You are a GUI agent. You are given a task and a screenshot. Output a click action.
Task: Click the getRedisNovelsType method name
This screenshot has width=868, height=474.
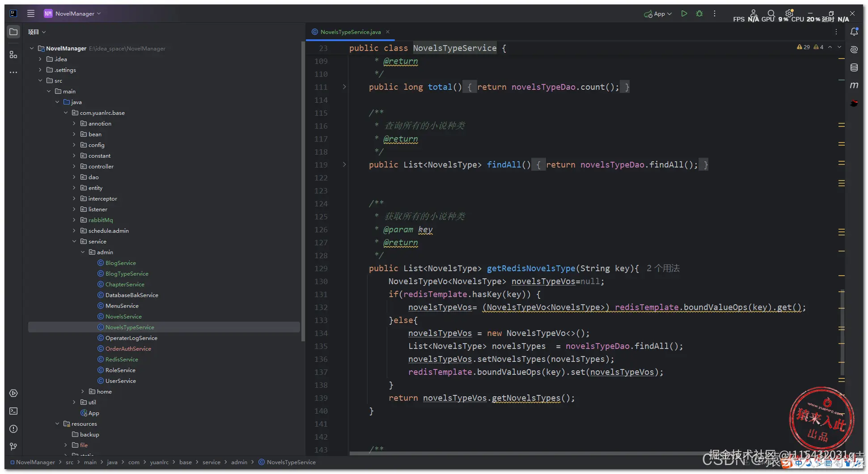(x=531, y=268)
